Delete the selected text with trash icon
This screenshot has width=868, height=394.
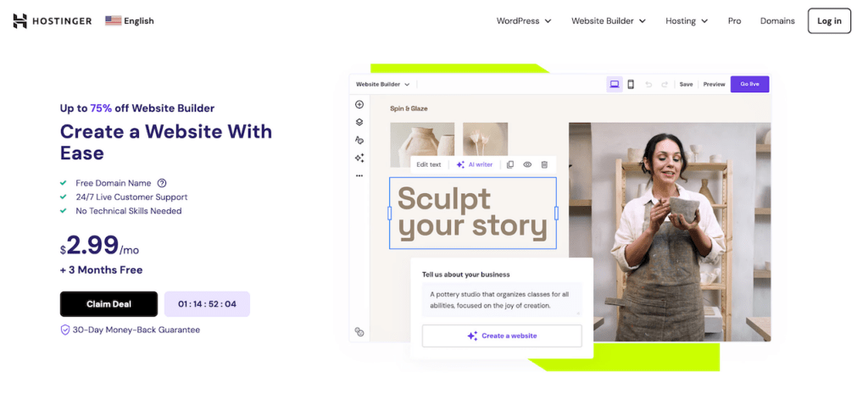tap(544, 164)
